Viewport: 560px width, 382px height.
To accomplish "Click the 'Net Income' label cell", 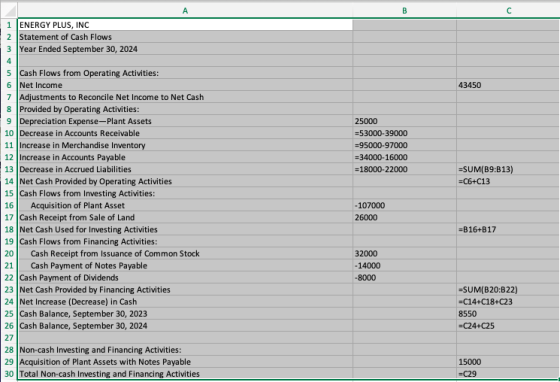I will click(185, 85).
